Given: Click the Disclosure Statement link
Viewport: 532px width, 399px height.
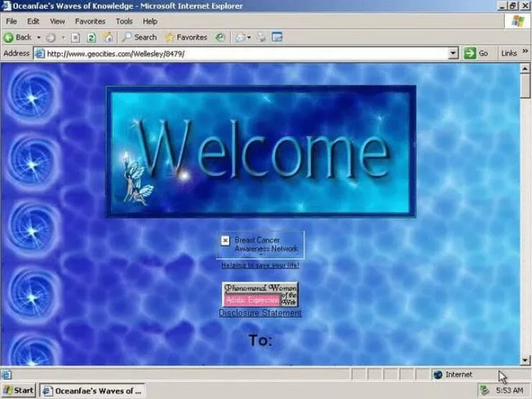Looking at the screenshot, I should point(260,313).
